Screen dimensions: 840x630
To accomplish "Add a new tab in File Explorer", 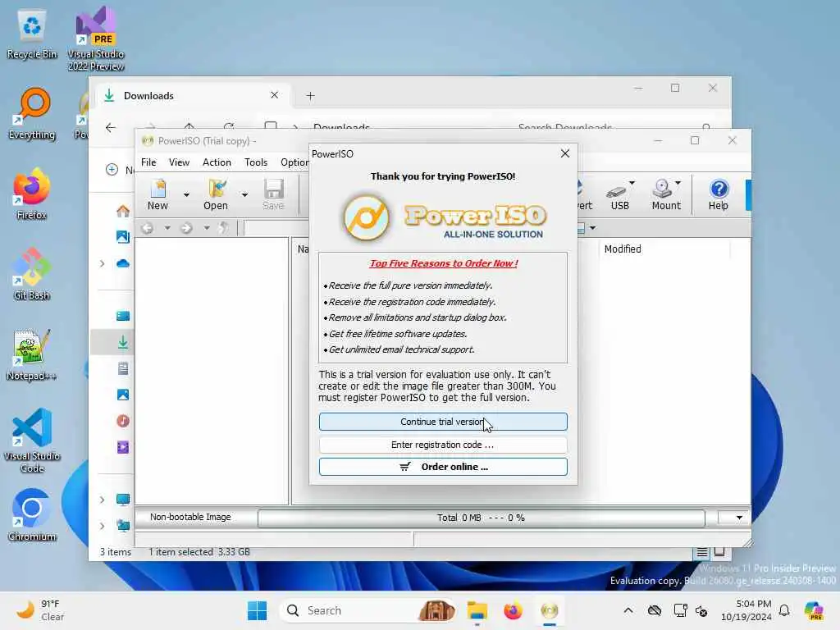I will coord(310,96).
